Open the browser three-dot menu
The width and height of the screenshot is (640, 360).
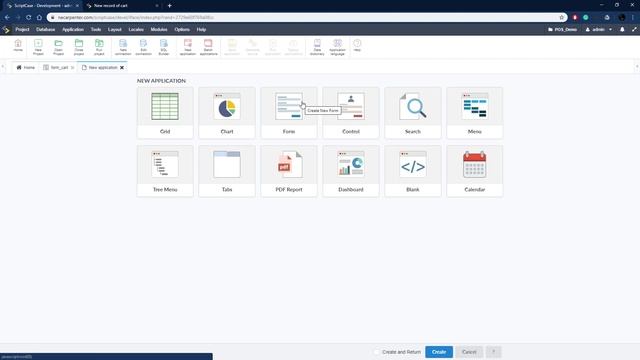(633, 18)
